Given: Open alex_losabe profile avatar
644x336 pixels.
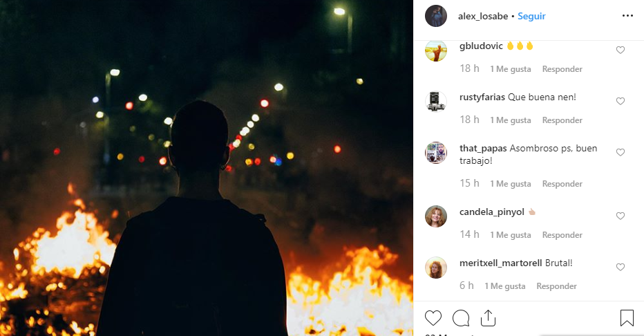Looking at the screenshot, I should [435, 16].
